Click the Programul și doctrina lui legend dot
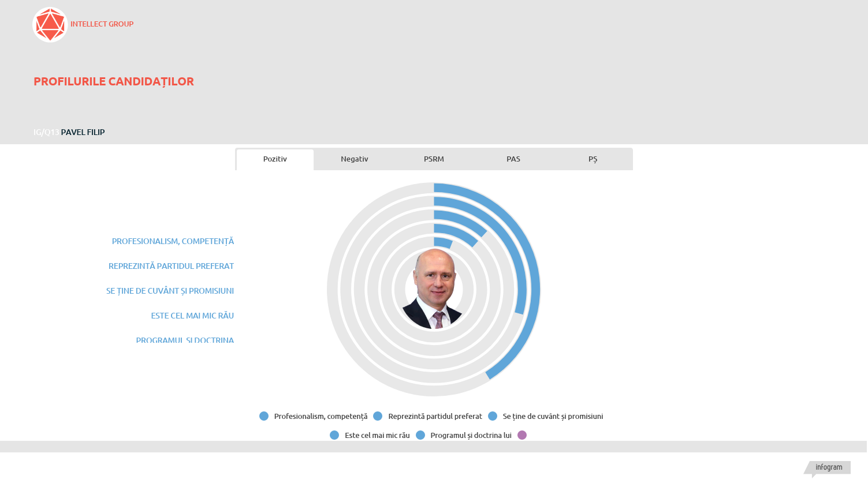The width and height of the screenshot is (868, 487). point(420,435)
